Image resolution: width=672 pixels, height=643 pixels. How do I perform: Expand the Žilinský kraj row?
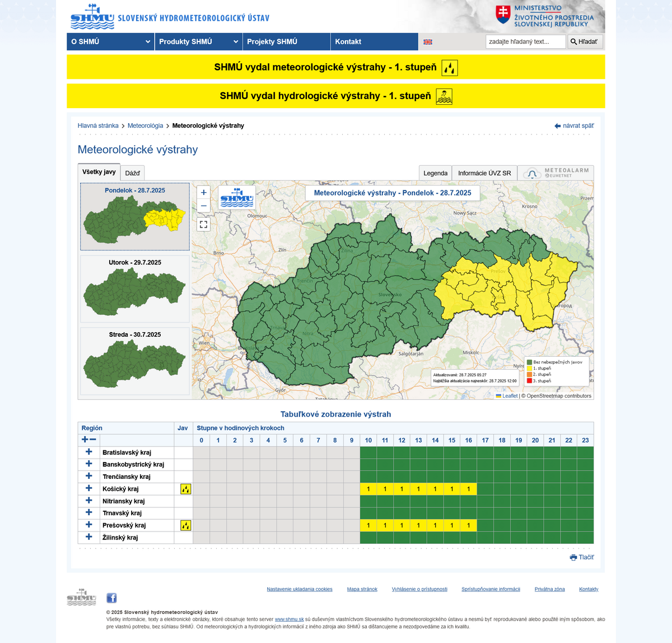click(88, 537)
